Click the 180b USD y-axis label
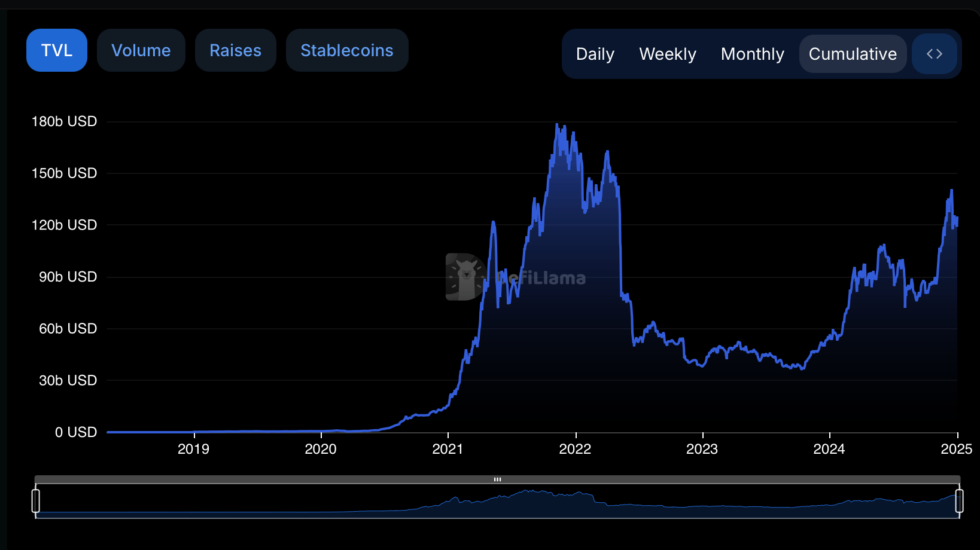This screenshot has width=980, height=550. point(64,121)
